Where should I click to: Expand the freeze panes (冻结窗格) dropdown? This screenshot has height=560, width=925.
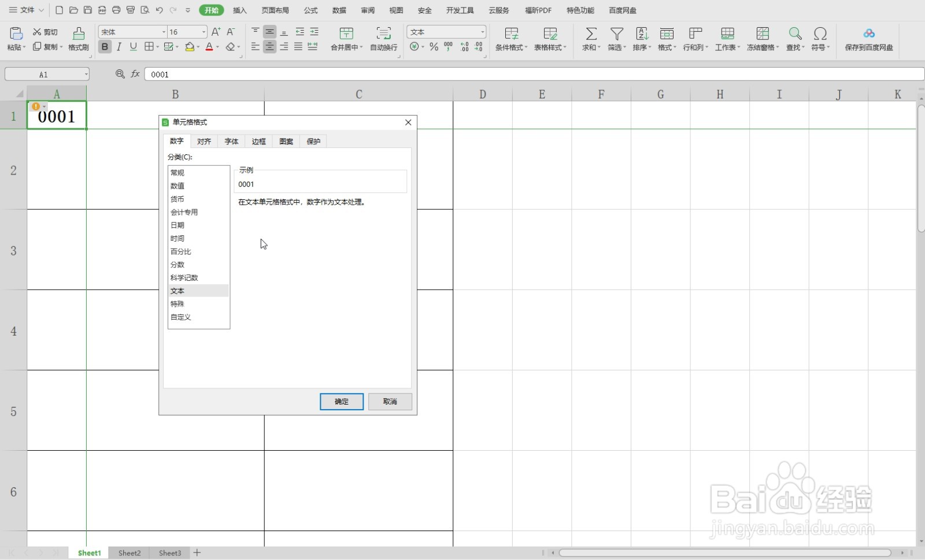pyautogui.click(x=777, y=47)
